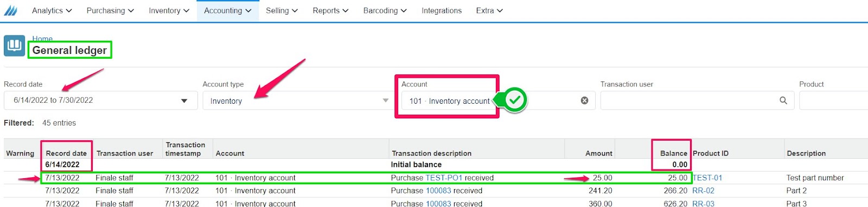Go to Integrations page
This screenshot has width=868, height=207.
click(x=442, y=10)
